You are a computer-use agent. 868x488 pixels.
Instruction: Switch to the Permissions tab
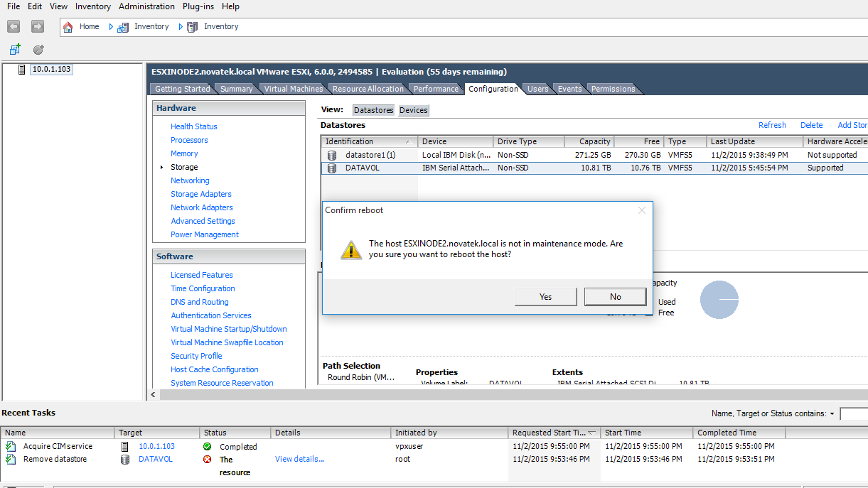(613, 89)
